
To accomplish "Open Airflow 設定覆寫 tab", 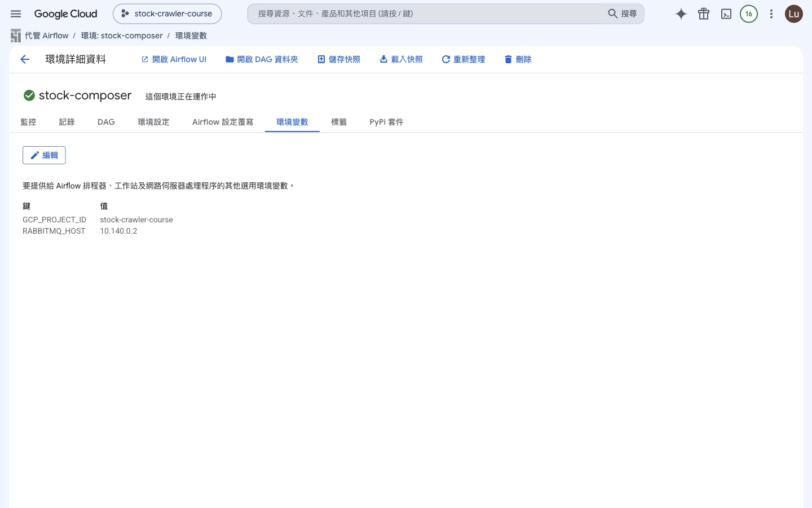I will [223, 122].
